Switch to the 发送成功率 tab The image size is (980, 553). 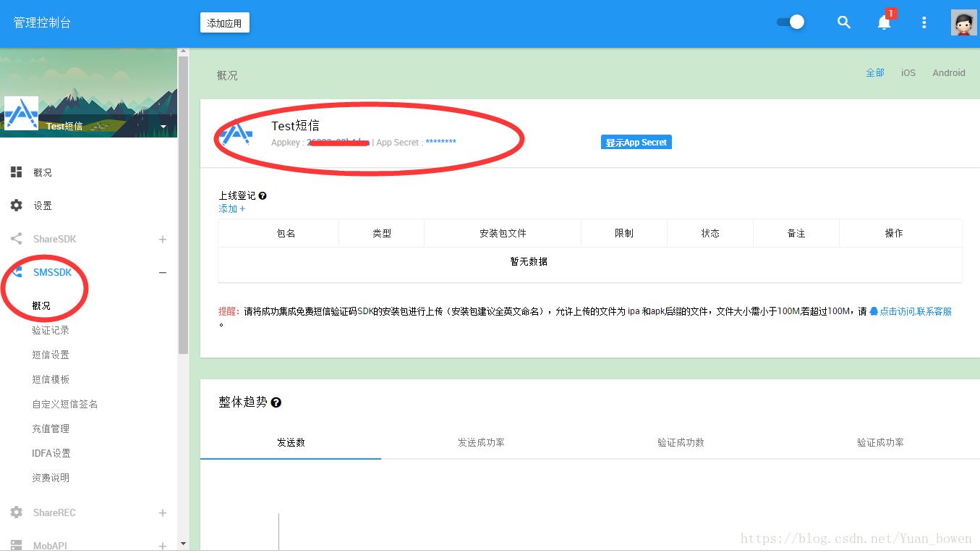[x=481, y=442]
